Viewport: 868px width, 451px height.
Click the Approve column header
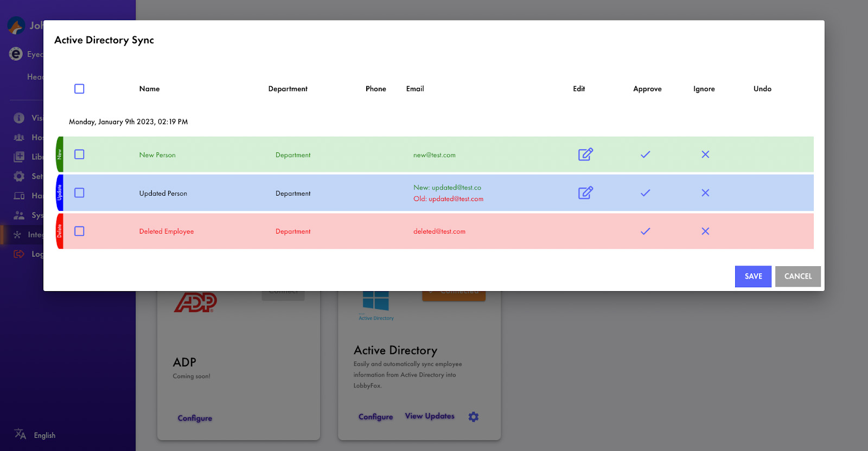(x=647, y=89)
